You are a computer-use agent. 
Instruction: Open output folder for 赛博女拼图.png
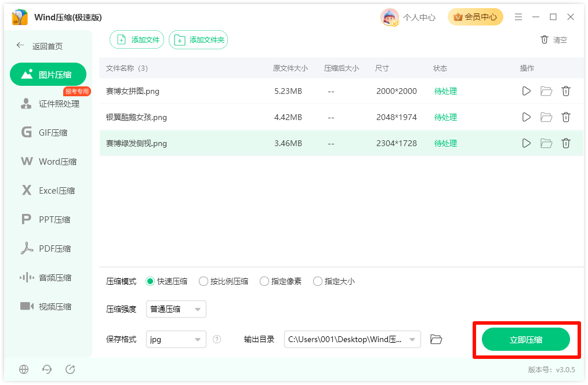tap(546, 91)
